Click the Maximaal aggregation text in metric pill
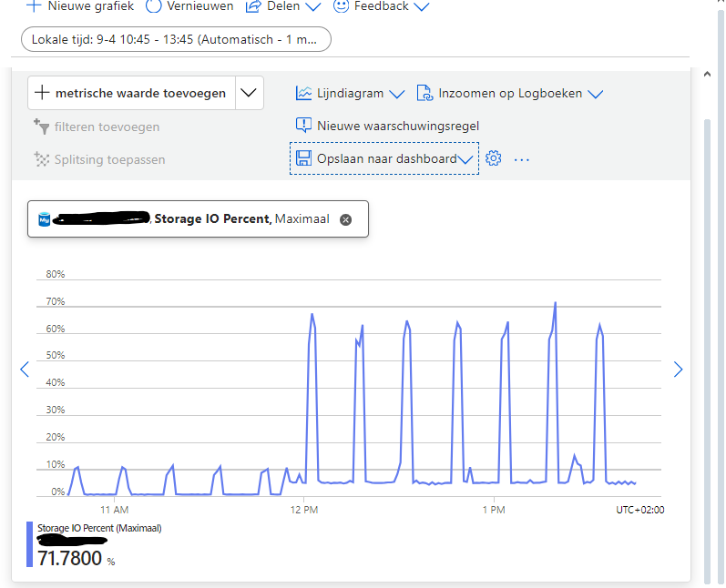 [302, 218]
